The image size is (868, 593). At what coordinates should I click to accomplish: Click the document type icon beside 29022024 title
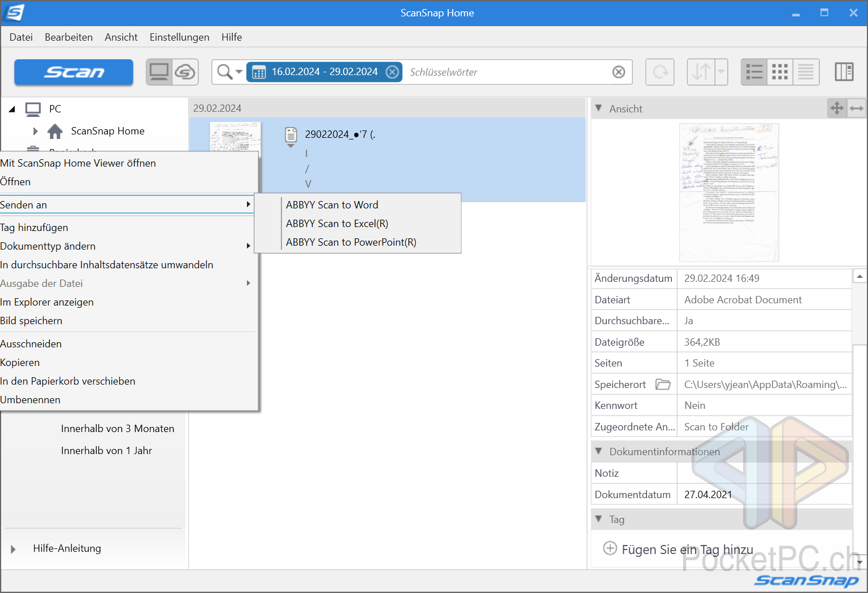(291, 134)
